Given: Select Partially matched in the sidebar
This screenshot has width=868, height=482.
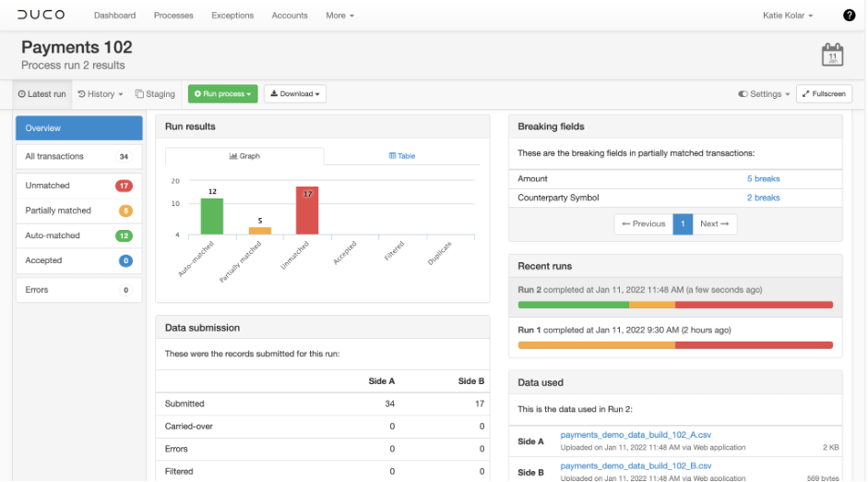Looking at the screenshot, I should click(x=79, y=211).
